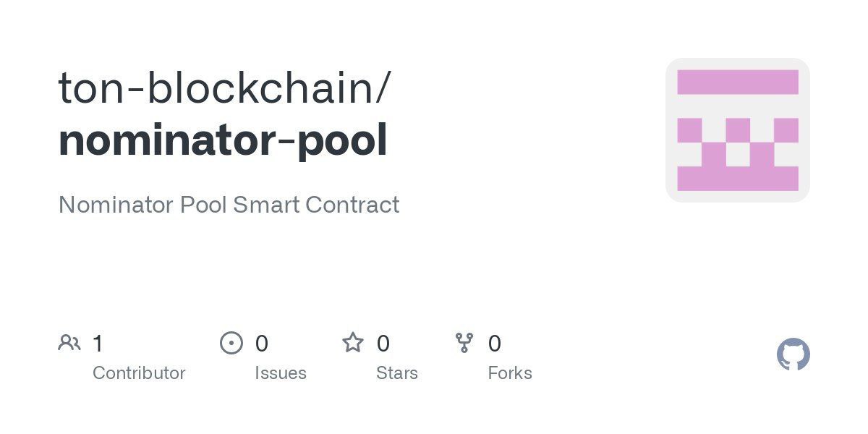Click the issues count of 0
The height and width of the screenshot is (434, 868).
point(262,344)
